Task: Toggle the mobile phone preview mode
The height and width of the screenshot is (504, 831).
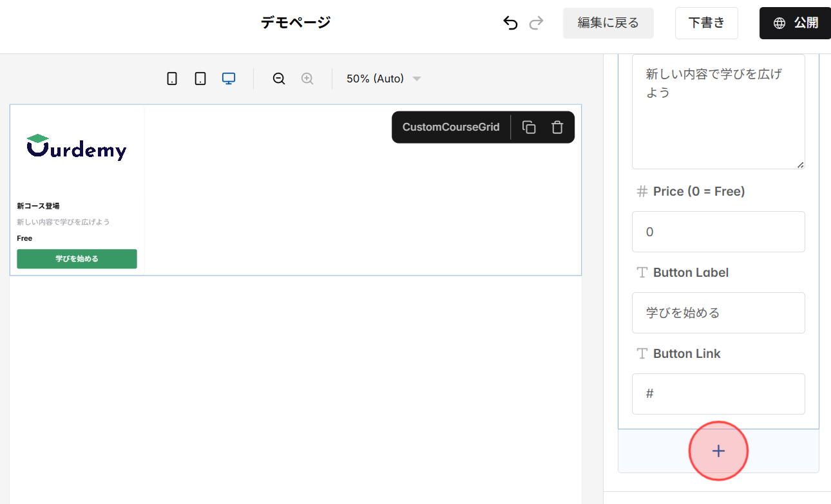Action: tap(171, 78)
